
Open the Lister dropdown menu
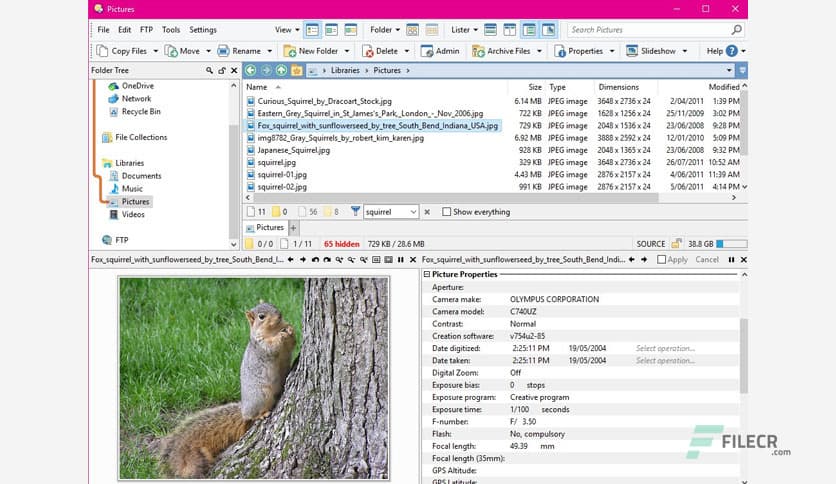464,30
